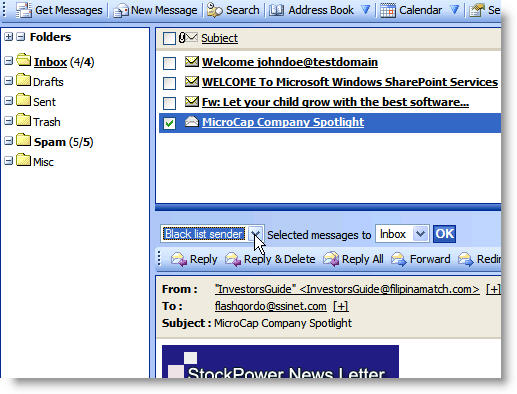
Task: Click [+] next to flashgordo@ssinet.com
Action: [341, 306]
